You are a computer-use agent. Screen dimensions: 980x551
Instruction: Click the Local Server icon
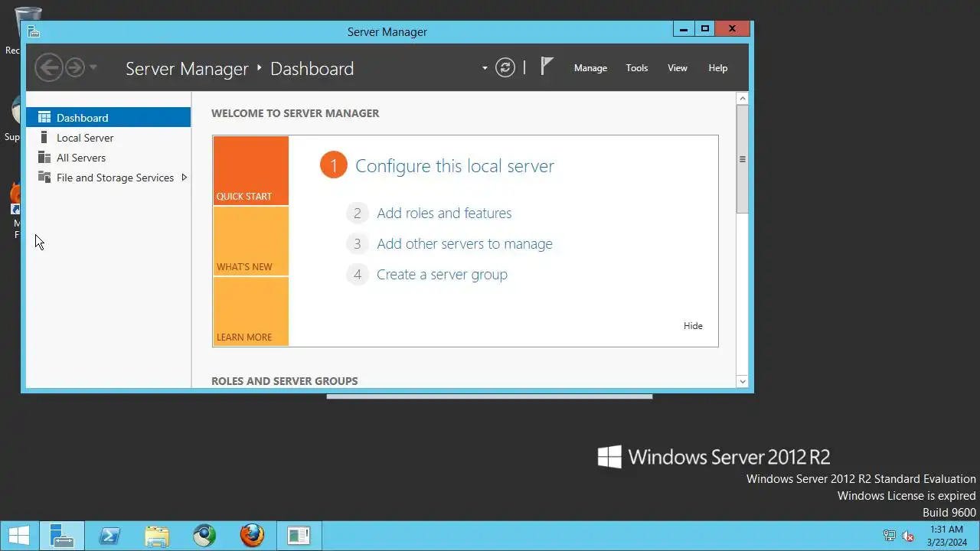click(x=44, y=138)
